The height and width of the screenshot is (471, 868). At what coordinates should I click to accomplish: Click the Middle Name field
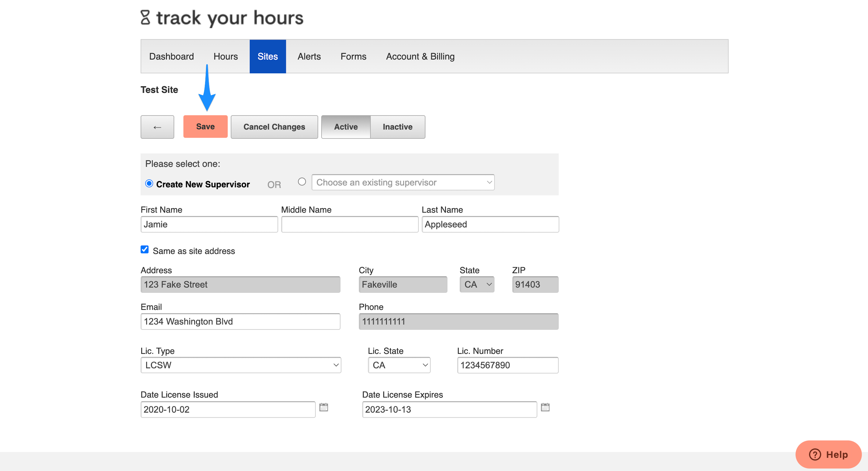pos(350,224)
